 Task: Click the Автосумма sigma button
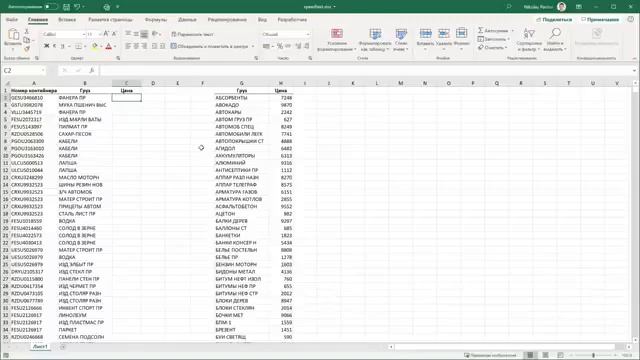493,31
